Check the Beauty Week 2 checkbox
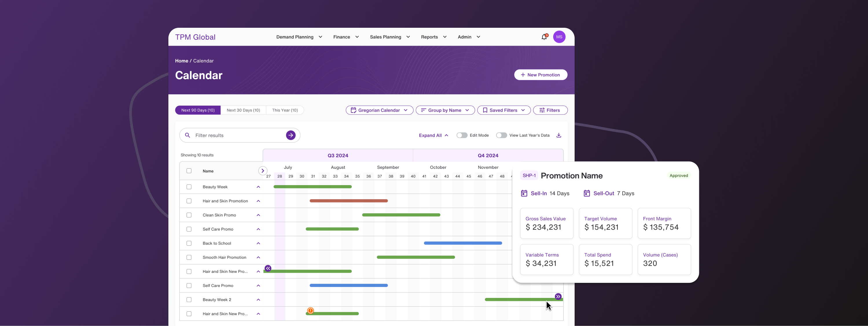 click(x=189, y=300)
